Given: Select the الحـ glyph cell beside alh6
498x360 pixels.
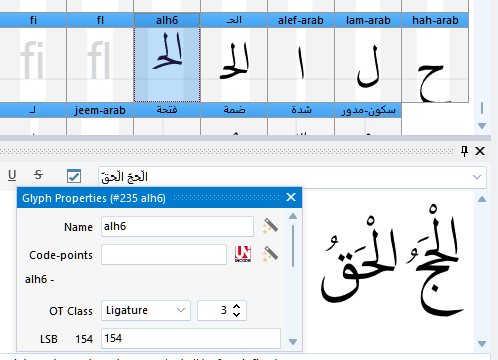Looking at the screenshot, I should (x=234, y=57).
